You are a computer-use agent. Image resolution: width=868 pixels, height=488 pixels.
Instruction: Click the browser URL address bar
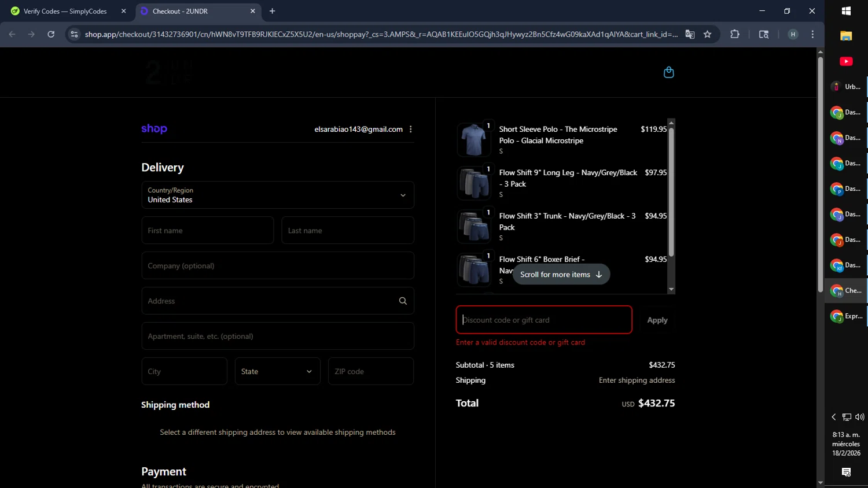pyautogui.click(x=381, y=34)
